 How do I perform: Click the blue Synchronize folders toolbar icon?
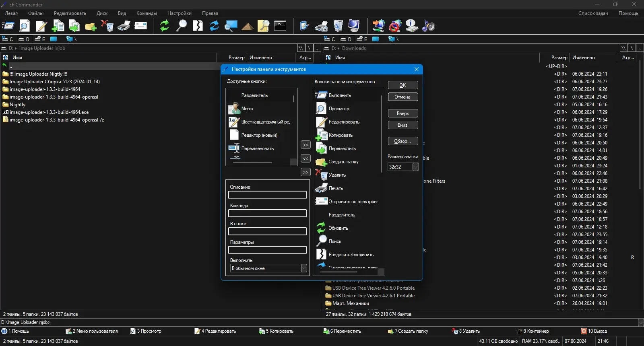(214, 26)
